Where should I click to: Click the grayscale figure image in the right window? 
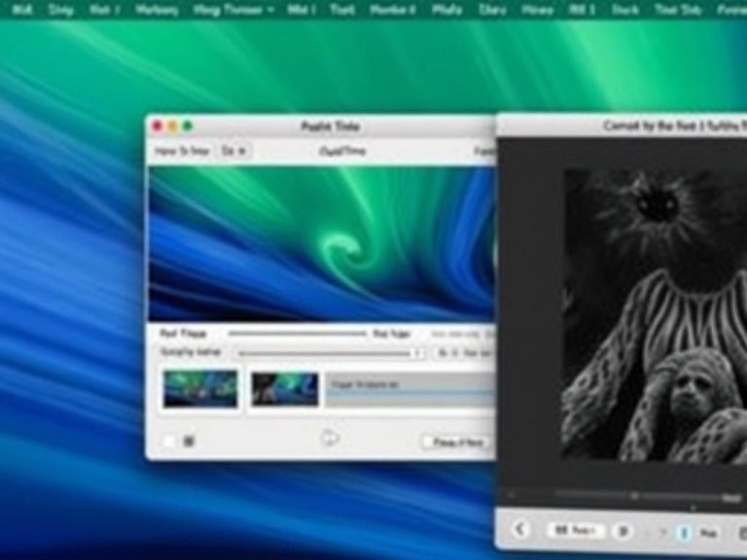656,315
